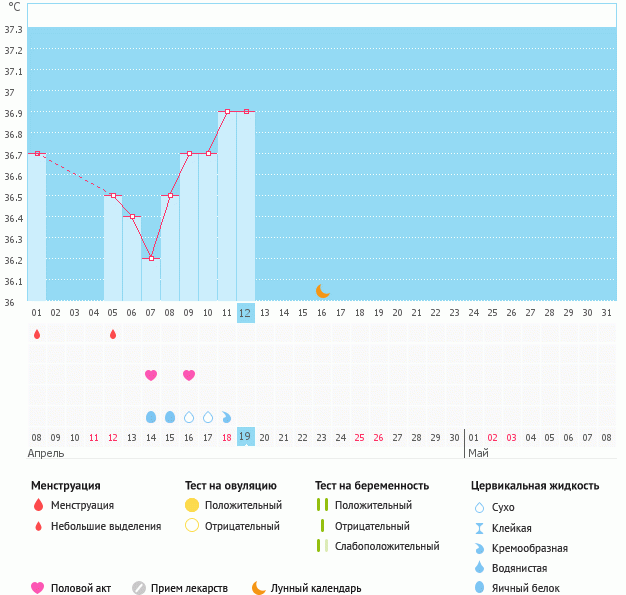Select the creamy fluid icon on day 11
This screenshot has width=626, height=595.
pyautogui.click(x=227, y=417)
